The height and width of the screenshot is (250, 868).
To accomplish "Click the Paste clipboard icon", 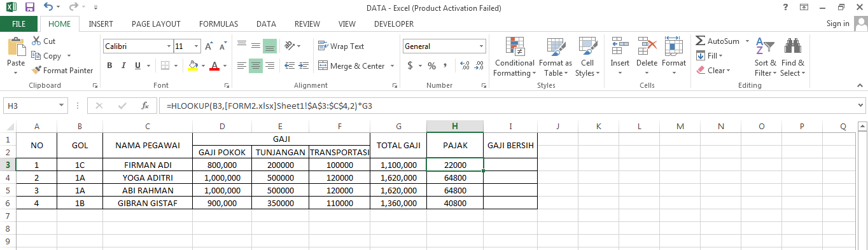I will 16,47.
